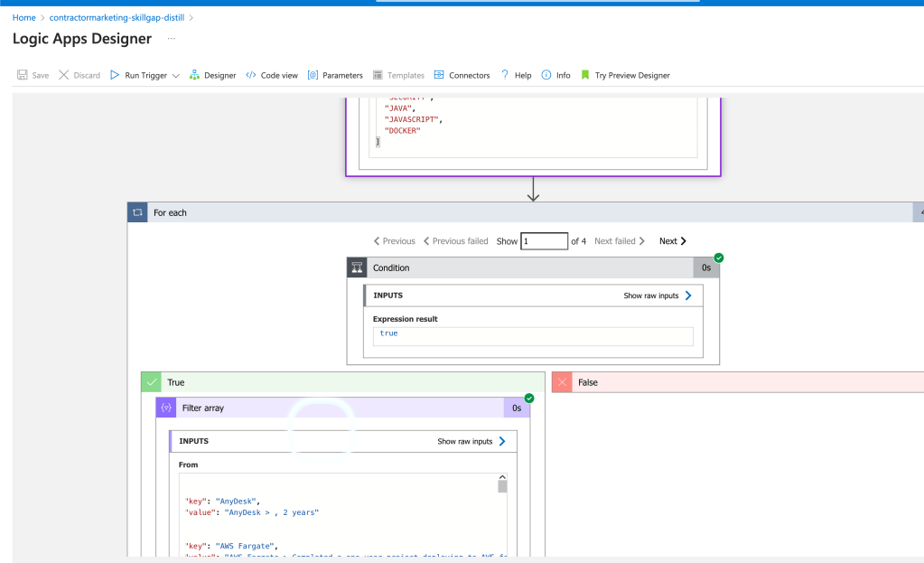Click the iteration number input field
This screenshot has width=924, height=563.
(x=544, y=241)
